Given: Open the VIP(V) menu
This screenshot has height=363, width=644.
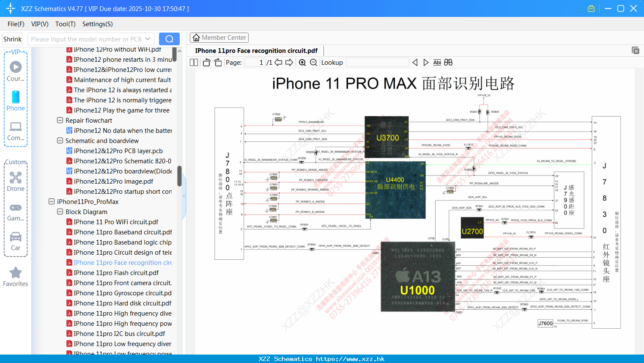Looking at the screenshot, I should pyautogui.click(x=40, y=24).
